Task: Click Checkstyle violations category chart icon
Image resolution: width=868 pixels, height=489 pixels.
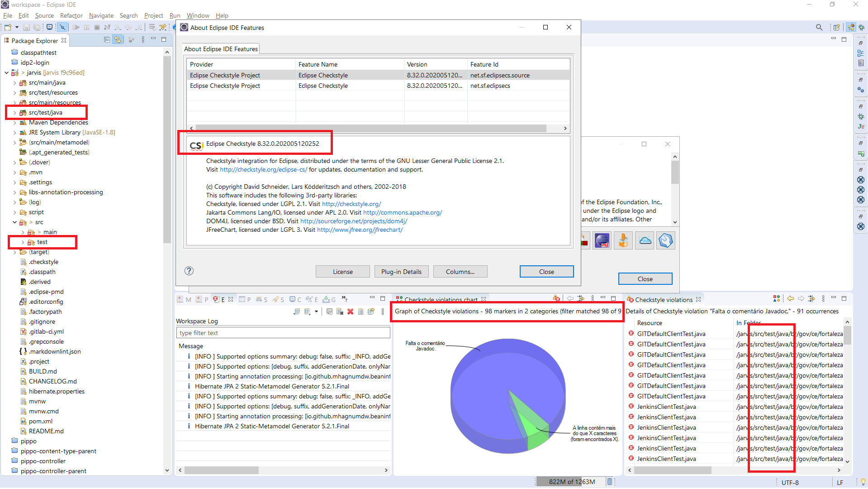Action: coord(777,298)
